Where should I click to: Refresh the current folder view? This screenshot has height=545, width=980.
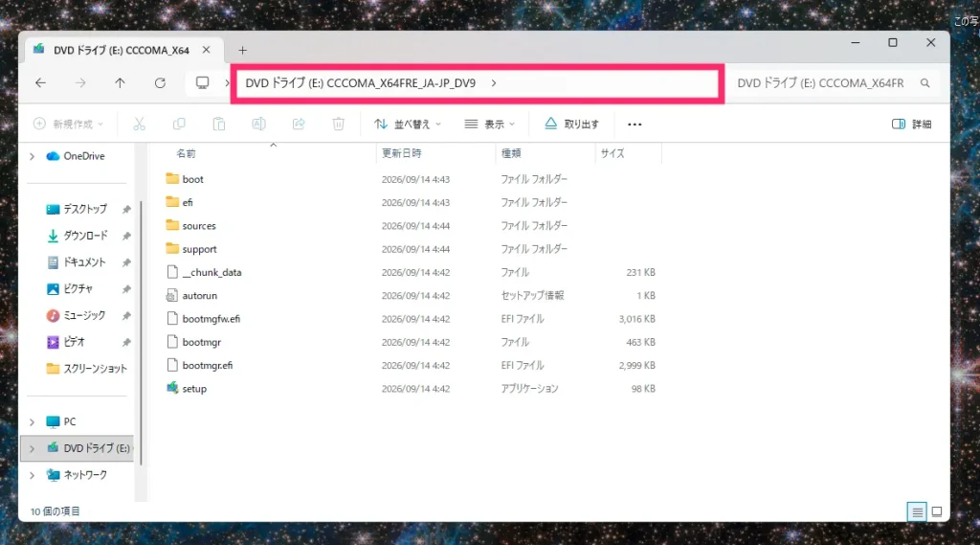coord(160,82)
